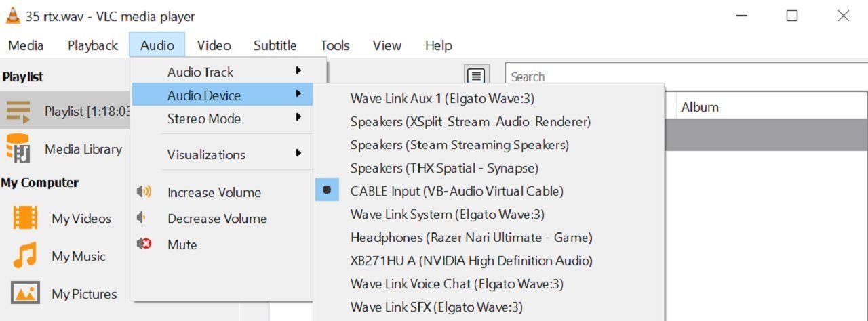Click the playlist Search field
This screenshot has width=868, height=321.
click(686, 77)
